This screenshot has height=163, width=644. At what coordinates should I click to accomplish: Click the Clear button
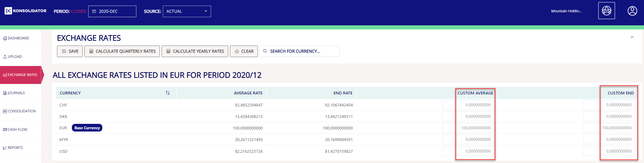[x=244, y=51]
